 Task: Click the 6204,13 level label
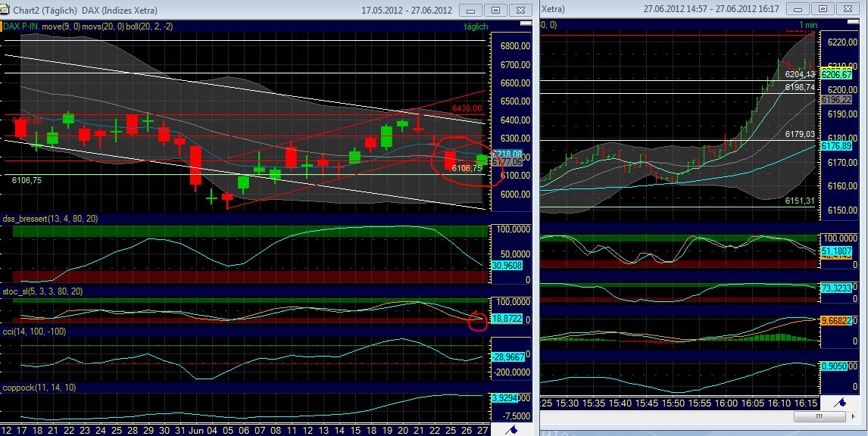coord(801,74)
